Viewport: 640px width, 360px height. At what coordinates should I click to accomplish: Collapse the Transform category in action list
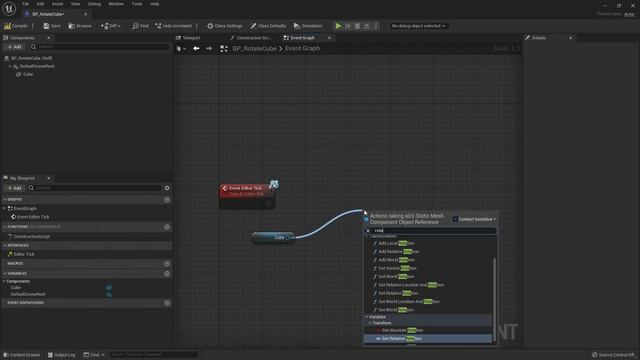point(370,323)
